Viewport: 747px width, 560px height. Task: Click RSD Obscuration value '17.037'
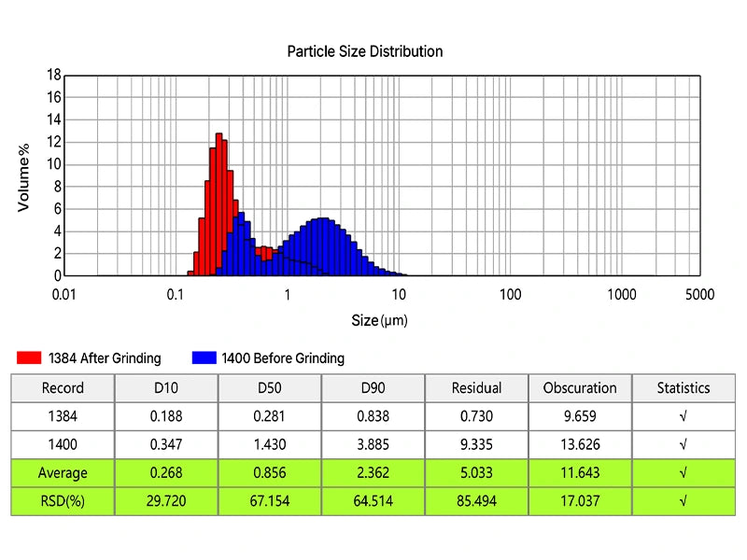[x=580, y=501]
